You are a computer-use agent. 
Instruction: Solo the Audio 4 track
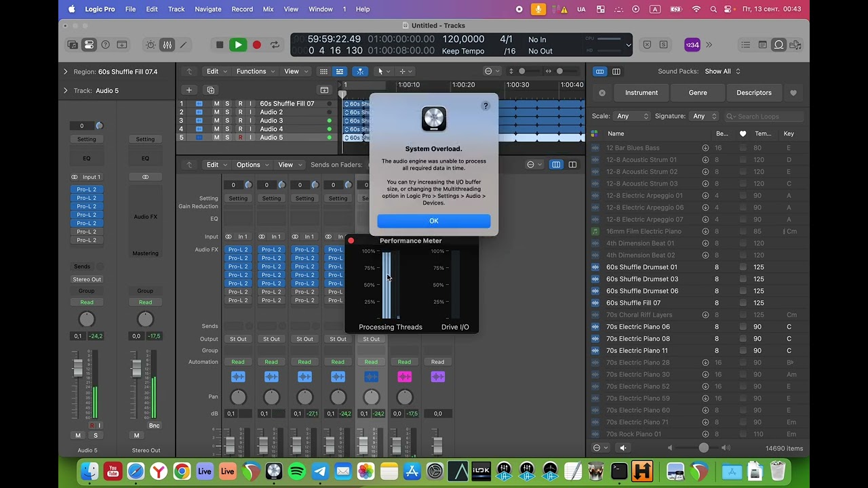coord(228,129)
